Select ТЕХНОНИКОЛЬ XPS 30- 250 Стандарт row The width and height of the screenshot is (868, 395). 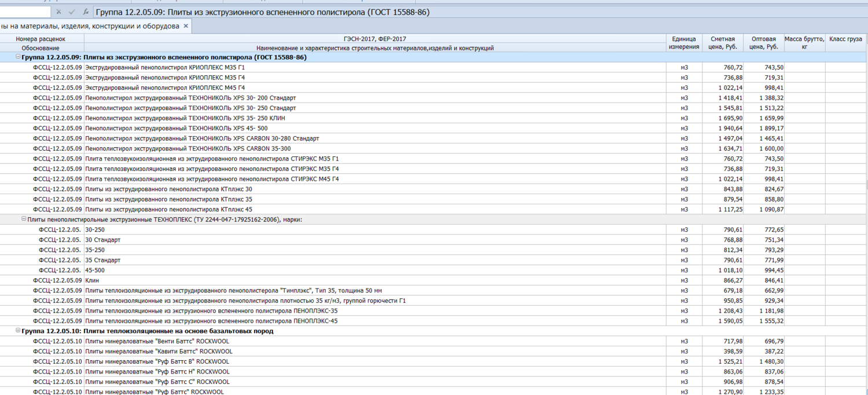tap(190, 108)
